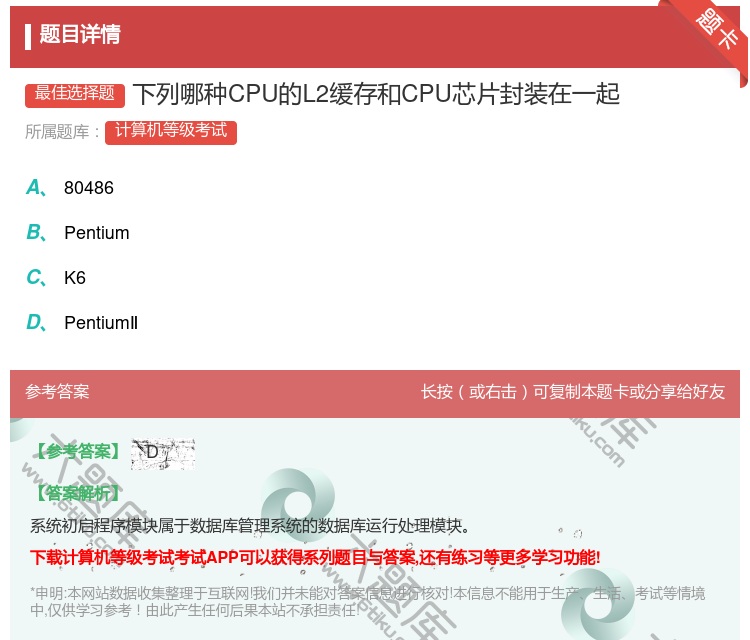Click the red 下载计算机等级考试 APP promo text
This screenshot has height=640, width=750.
315,557
